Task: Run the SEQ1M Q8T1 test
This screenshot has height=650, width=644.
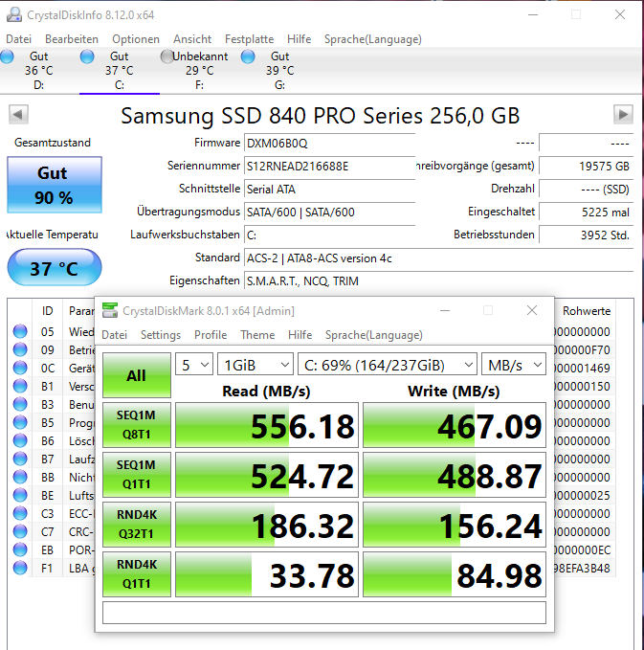Action: [x=136, y=425]
